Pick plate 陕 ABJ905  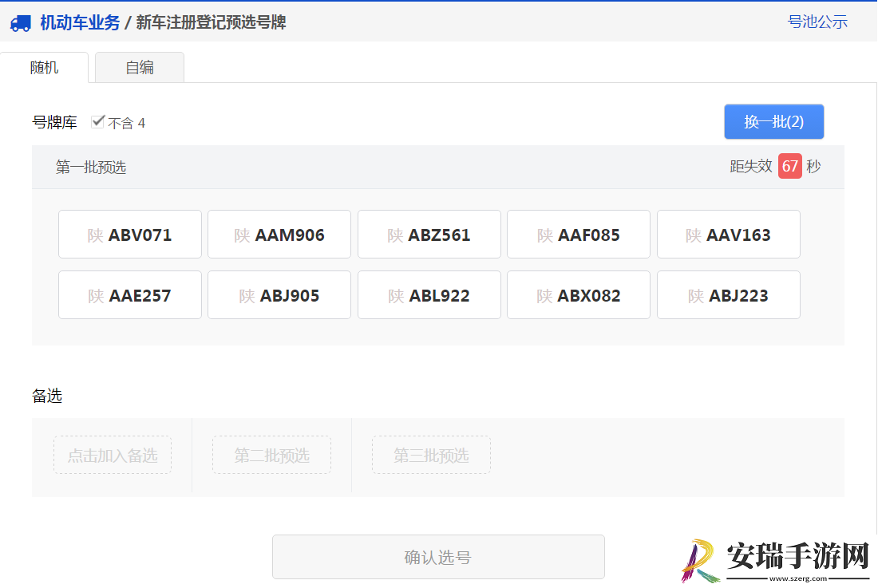pos(279,295)
